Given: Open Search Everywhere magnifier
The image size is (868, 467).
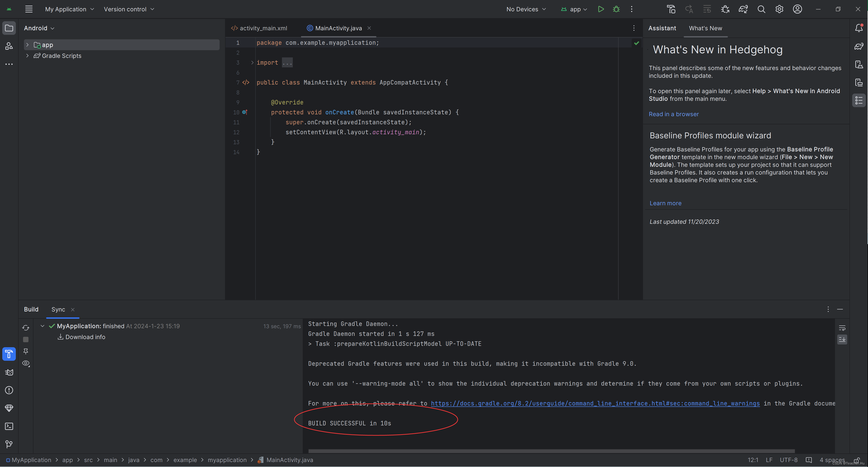Looking at the screenshot, I should point(761,9).
